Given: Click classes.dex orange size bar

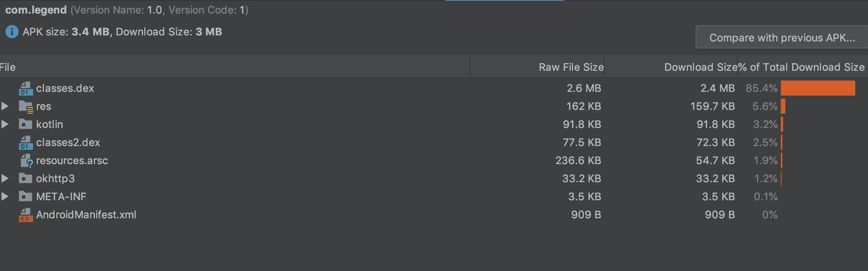Looking at the screenshot, I should click(818, 88).
